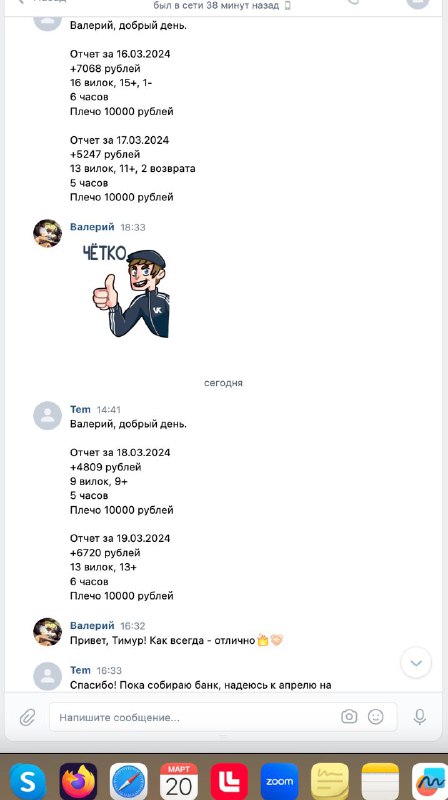
Task: Click Tem's default avatar at 16:33
Action: point(47,676)
